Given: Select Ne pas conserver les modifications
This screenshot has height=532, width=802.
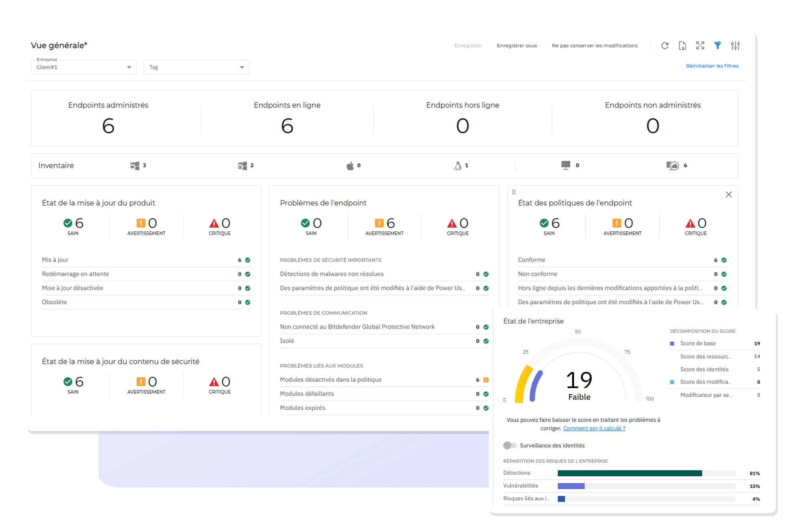Looking at the screenshot, I should point(595,45).
